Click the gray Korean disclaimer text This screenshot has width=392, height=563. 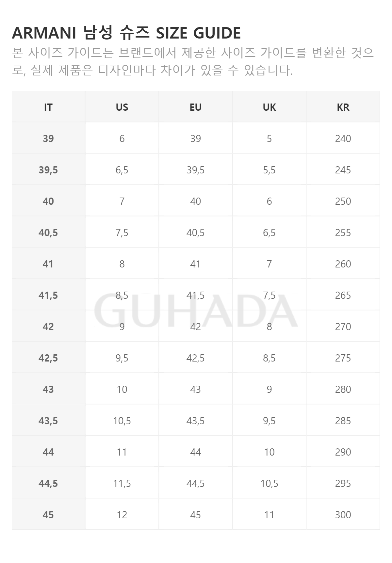pyautogui.click(x=193, y=61)
